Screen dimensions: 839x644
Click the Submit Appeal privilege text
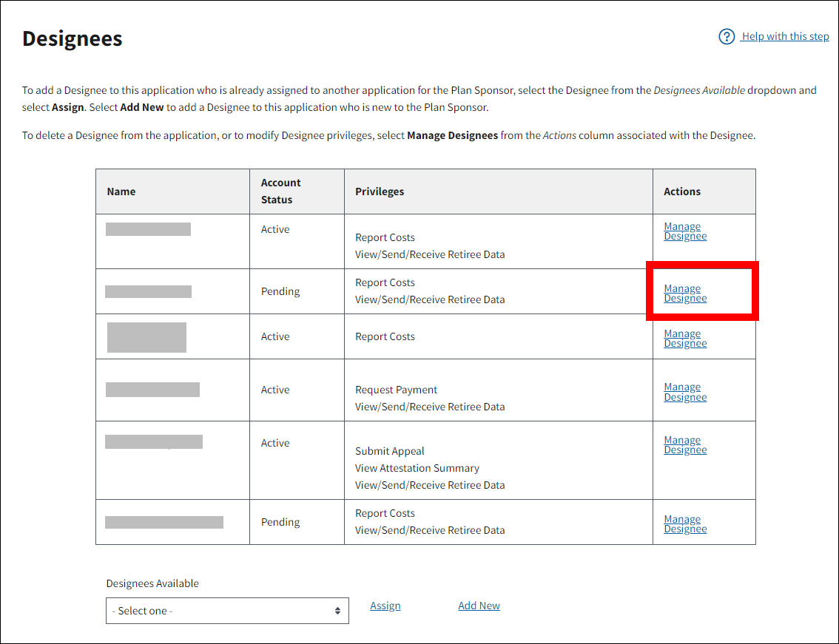click(390, 451)
